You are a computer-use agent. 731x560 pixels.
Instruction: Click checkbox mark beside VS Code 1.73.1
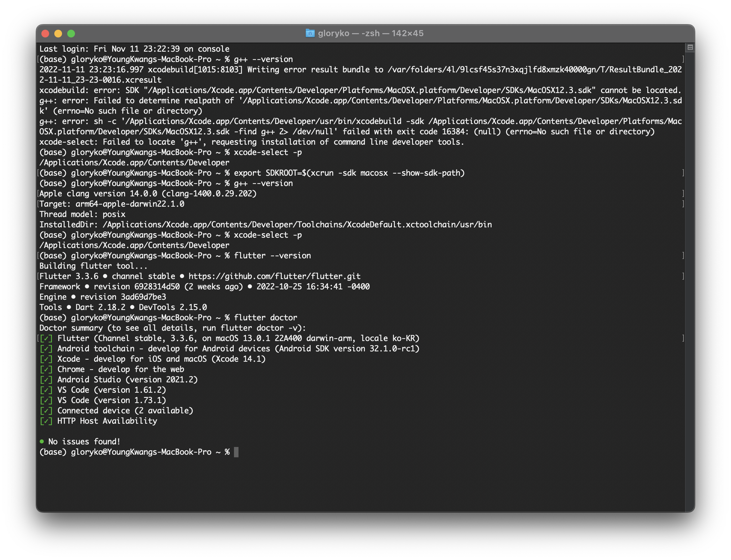click(46, 400)
